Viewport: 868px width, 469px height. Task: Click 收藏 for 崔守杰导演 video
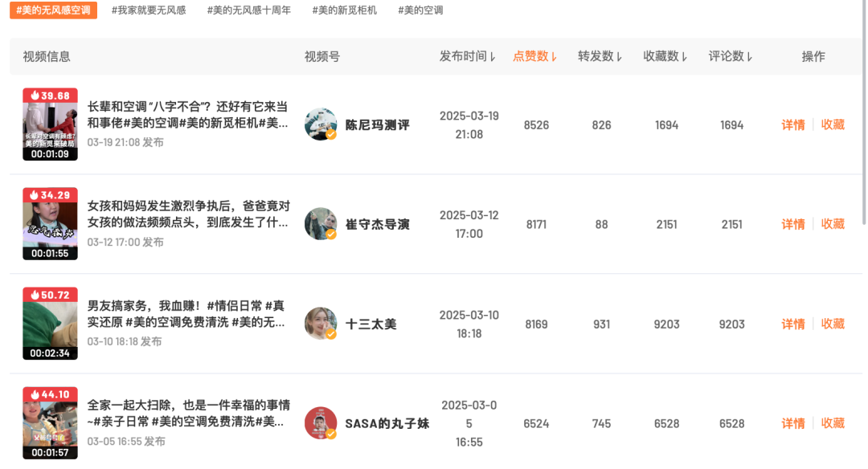[x=833, y=224]
